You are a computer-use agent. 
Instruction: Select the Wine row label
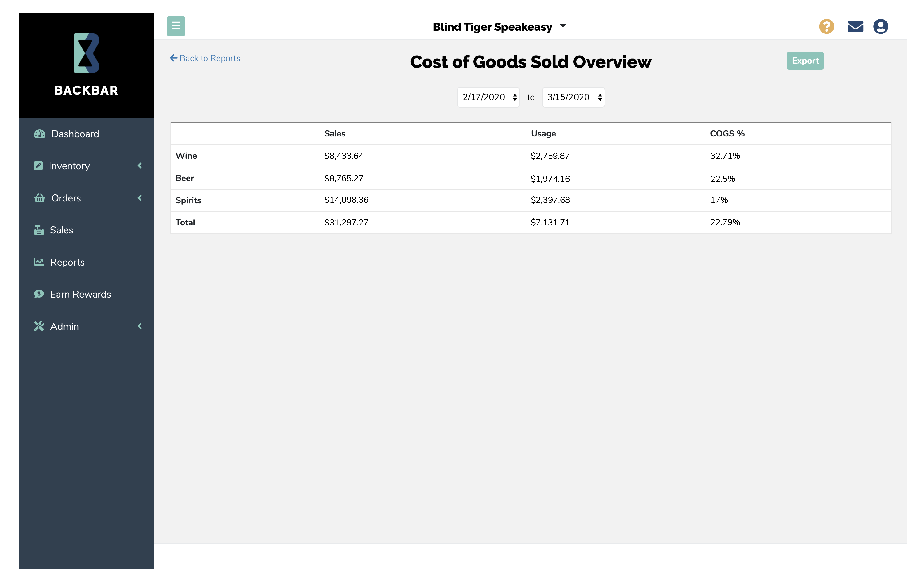[x=186, y=156]
